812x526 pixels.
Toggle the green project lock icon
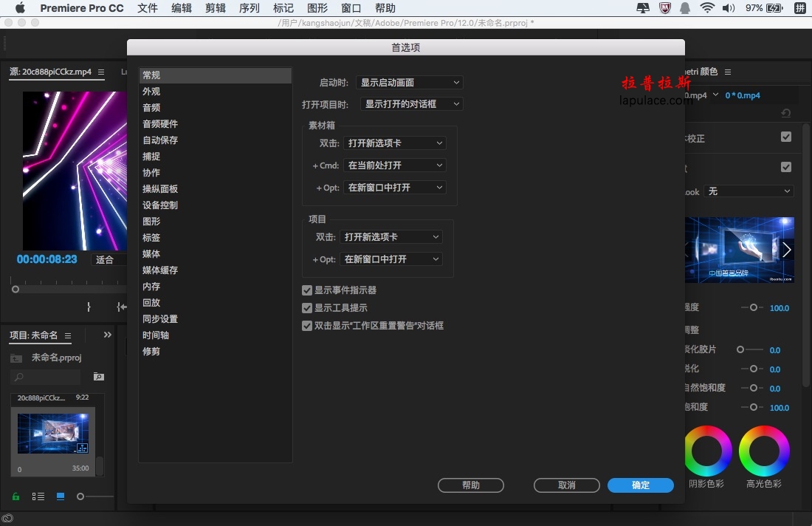pyautogui.click(x=16, y=496)
